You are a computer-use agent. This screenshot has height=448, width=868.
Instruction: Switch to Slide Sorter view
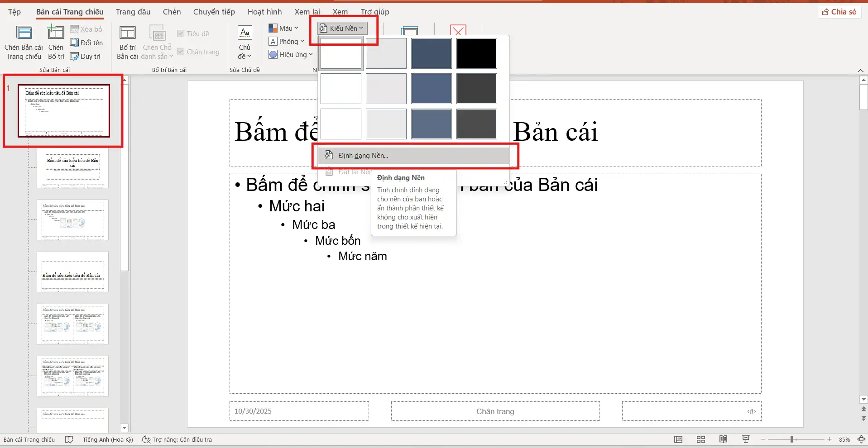(700, 439)
